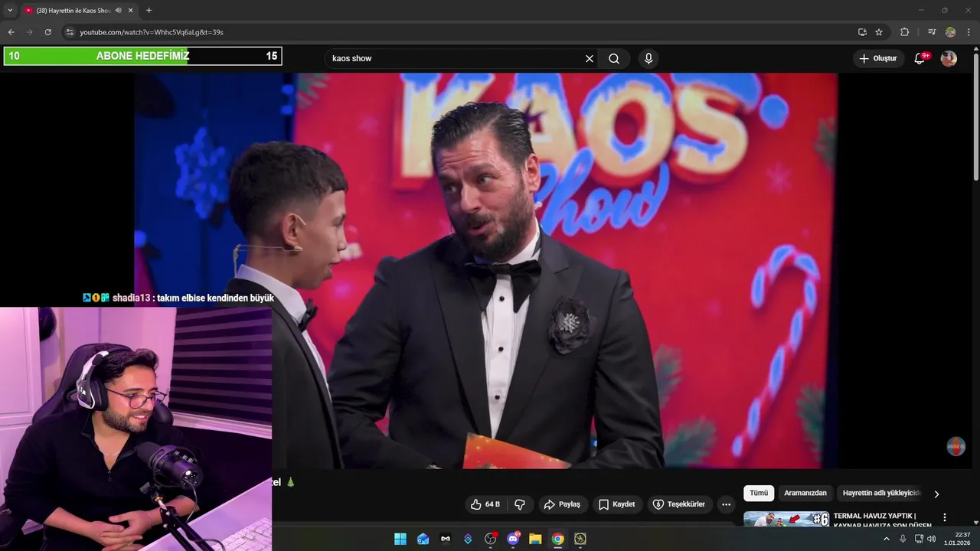Show hidden system tray icons
The height and width of the screenshot is (551, 980).
point(887,539)
